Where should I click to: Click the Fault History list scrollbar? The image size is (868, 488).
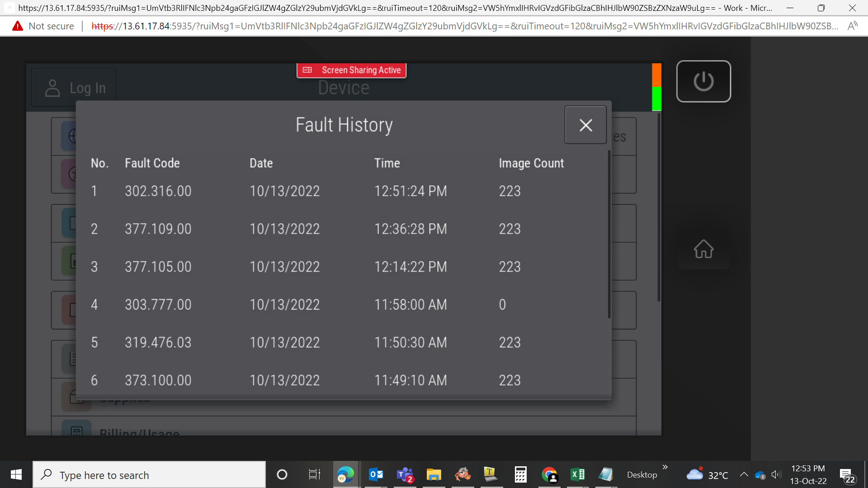pyautogui.click(x=609, y=235)
